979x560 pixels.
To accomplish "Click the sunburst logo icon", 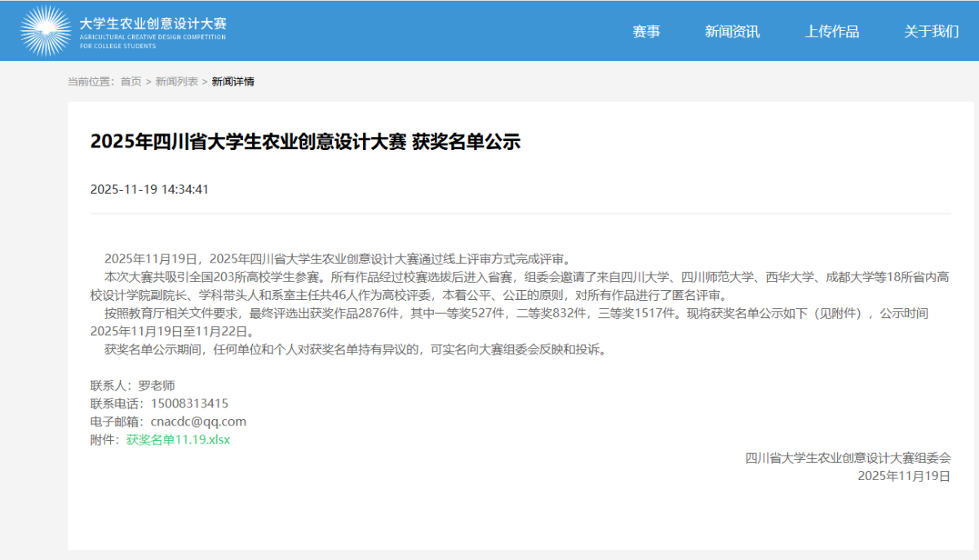I will [x=47, y=30].
